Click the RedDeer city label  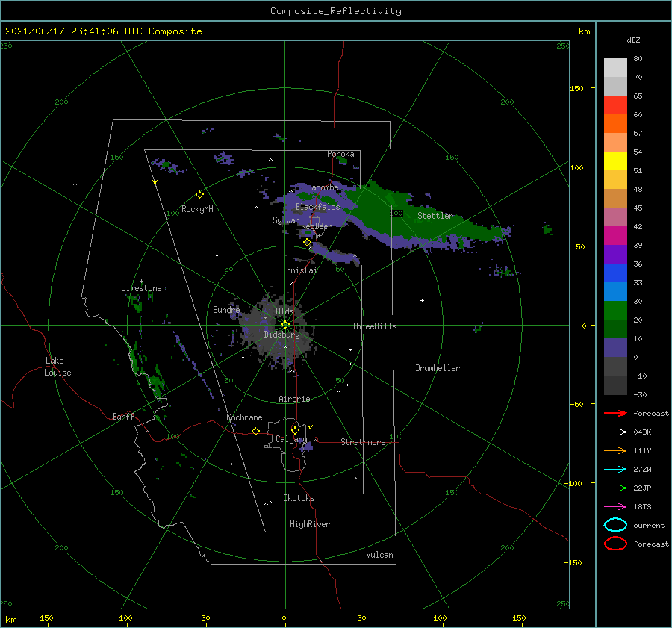[x=317, y=226]
